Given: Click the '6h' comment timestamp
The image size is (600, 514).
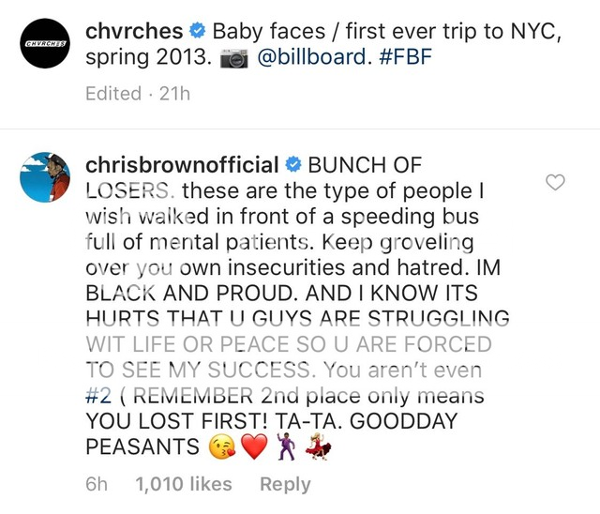Looking at the screenshot, I should pyautogui.click(x=97, y=484).
